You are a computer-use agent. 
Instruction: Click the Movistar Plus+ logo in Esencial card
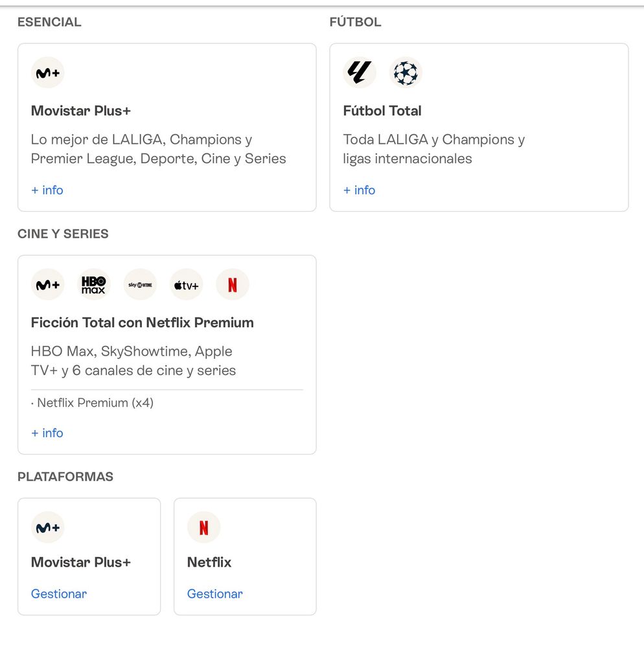tap(47, 73)
